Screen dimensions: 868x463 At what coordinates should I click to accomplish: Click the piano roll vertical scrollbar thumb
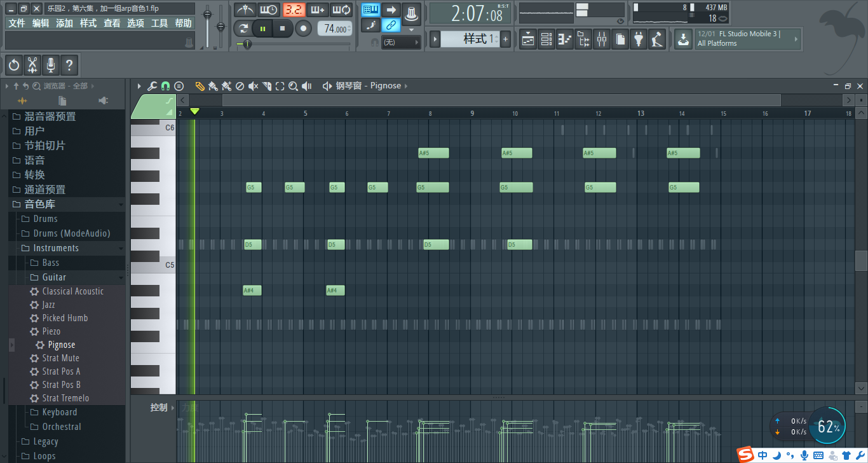coord(861,261)
